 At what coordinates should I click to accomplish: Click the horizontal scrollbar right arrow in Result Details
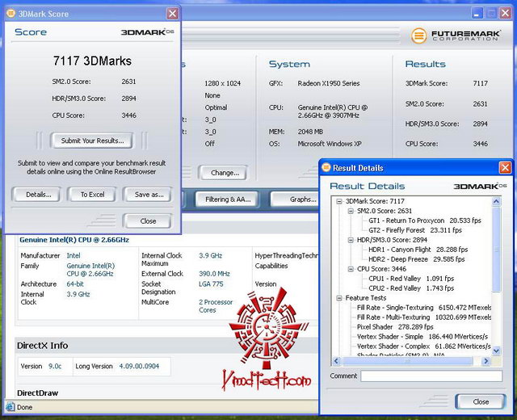coord(485,361)
